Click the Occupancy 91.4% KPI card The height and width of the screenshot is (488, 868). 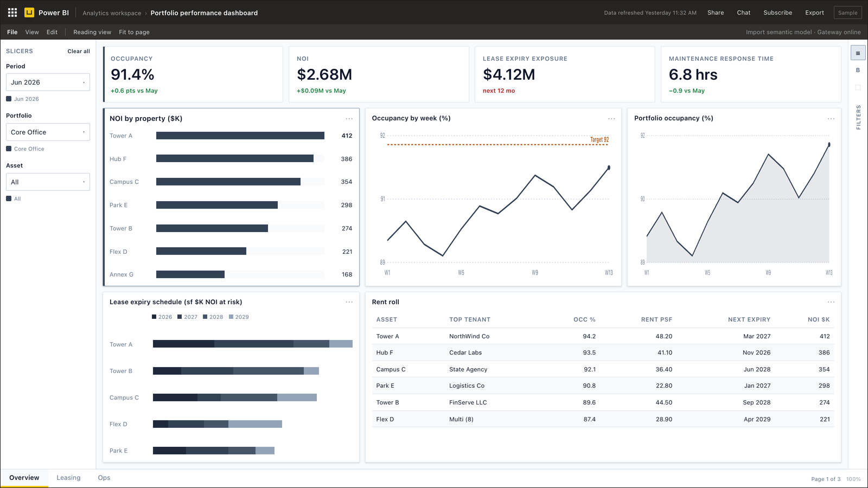(x=193, y=74)
